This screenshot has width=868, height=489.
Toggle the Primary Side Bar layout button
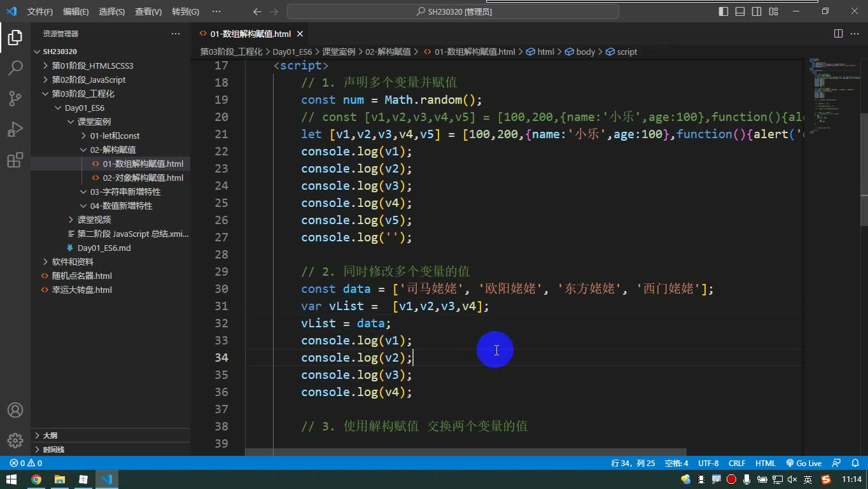pos(724,11)
